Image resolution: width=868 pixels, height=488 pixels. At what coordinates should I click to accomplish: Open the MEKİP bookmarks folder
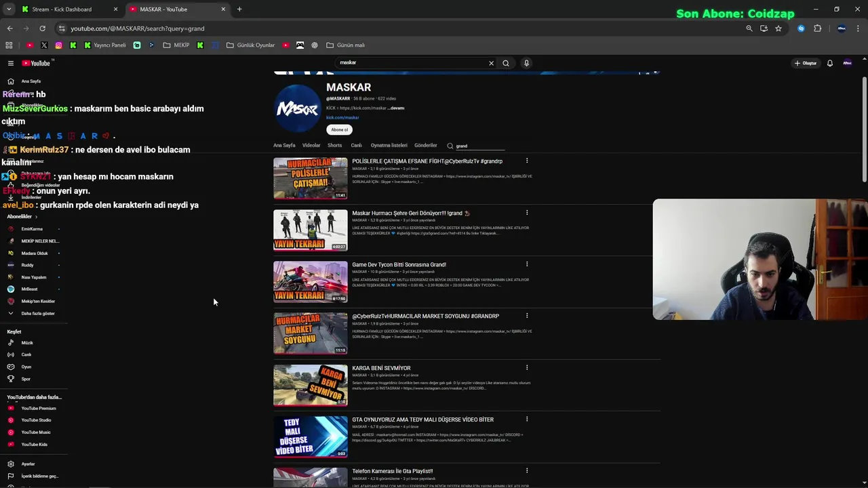tap(176, 45)
